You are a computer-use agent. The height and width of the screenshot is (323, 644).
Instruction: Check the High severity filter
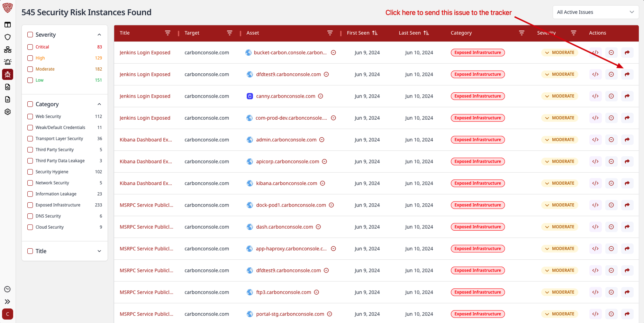pos(30,58)
